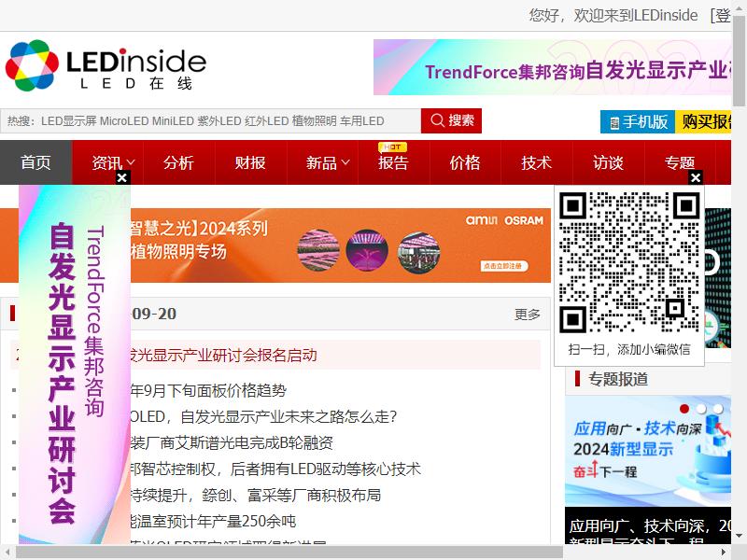747x560 pixels.
Task: Click the horizontal scrollbar thumb
Action: (289, 553)
